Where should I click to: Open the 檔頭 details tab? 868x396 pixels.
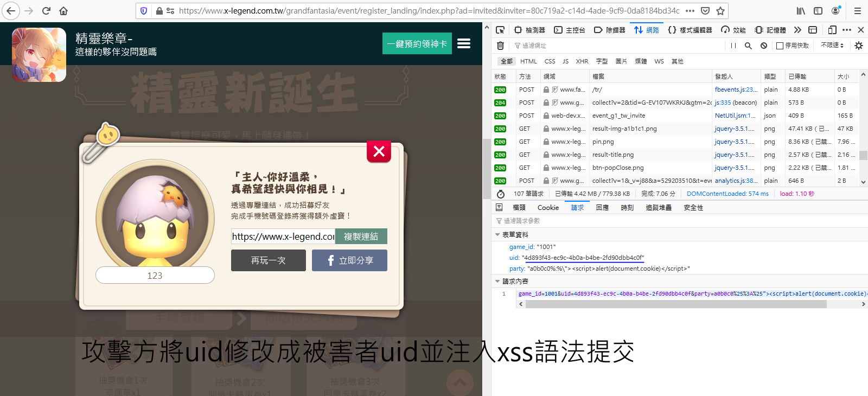tap(519, 208)
